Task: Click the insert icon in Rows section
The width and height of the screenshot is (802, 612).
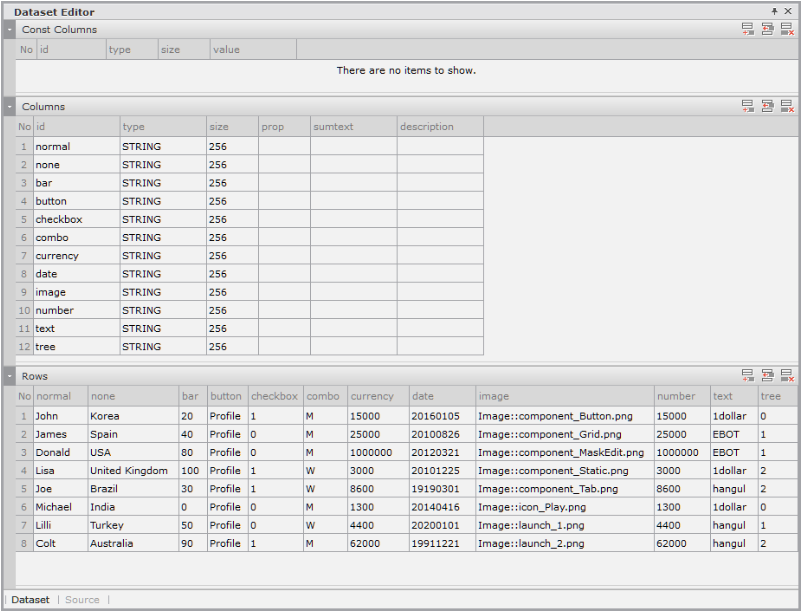Action: (x=768, y=376)
